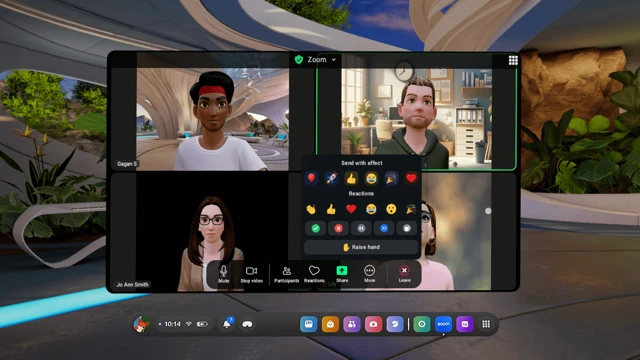Leave the meeting
Image resolution: width=640 pixels, height=360 pixels.
point(404,274)
